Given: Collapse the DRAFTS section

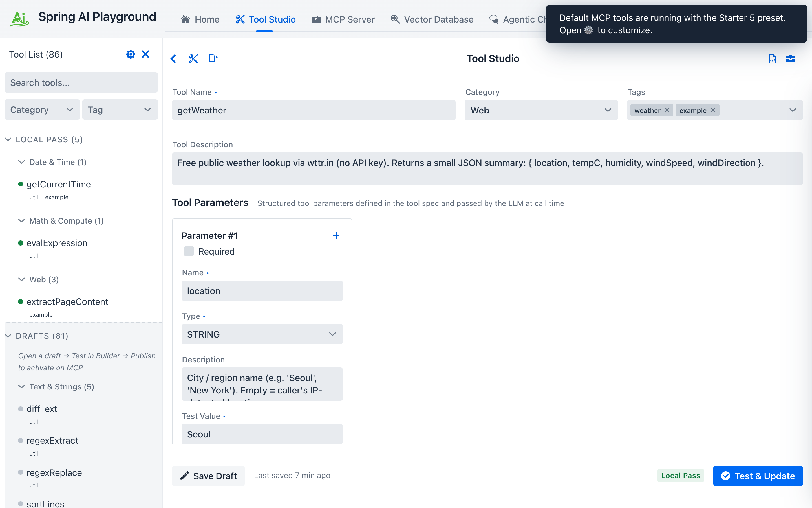Looking at the screenshot, I should click(8, 336).
